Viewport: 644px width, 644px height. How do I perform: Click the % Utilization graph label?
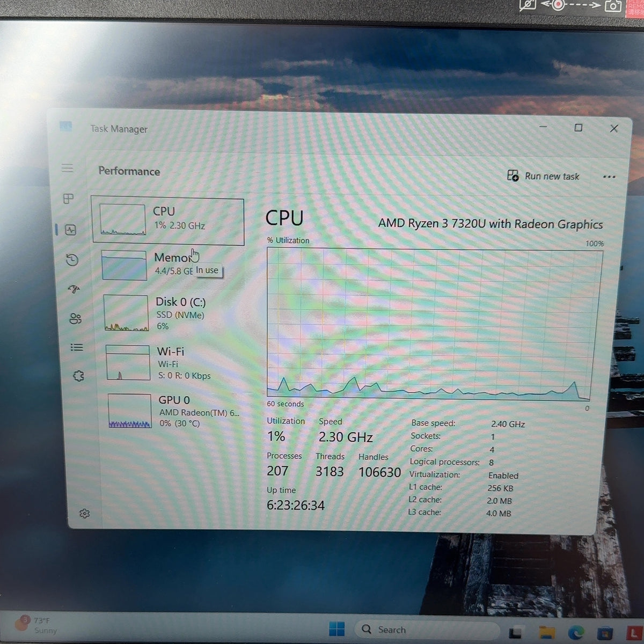[x=288, y=240]
